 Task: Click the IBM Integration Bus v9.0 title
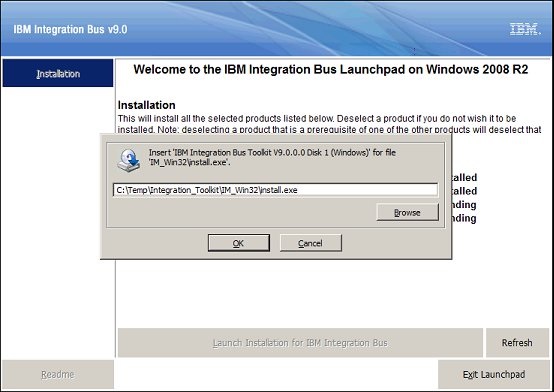pos(70,29)
